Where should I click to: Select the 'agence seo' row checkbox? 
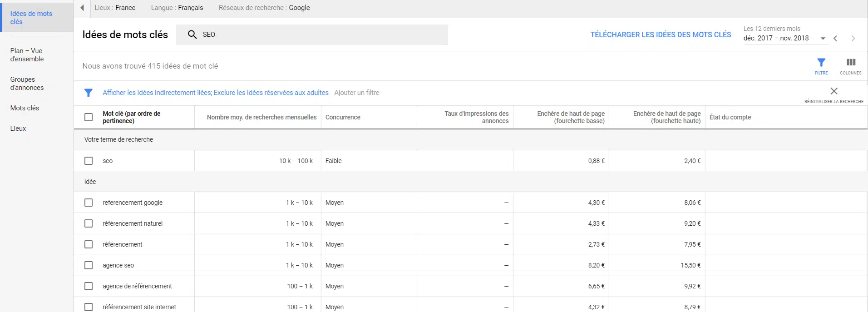[89, 265]
